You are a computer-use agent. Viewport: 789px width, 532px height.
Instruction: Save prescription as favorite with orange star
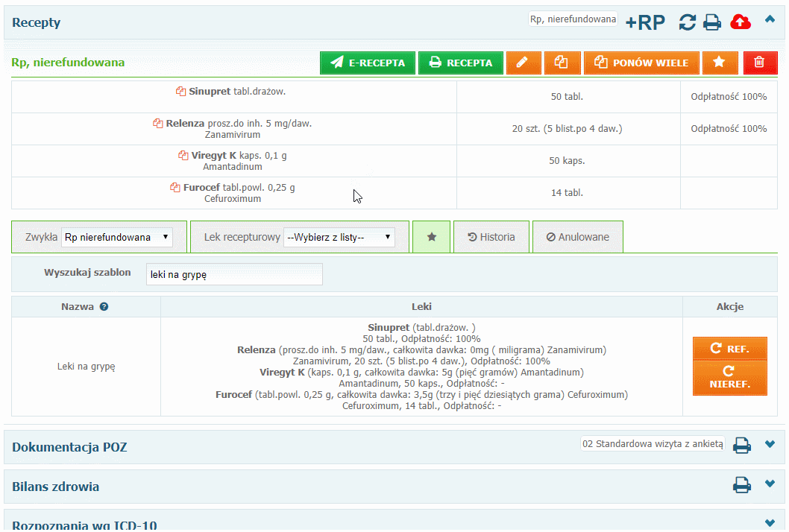(720, 63)
